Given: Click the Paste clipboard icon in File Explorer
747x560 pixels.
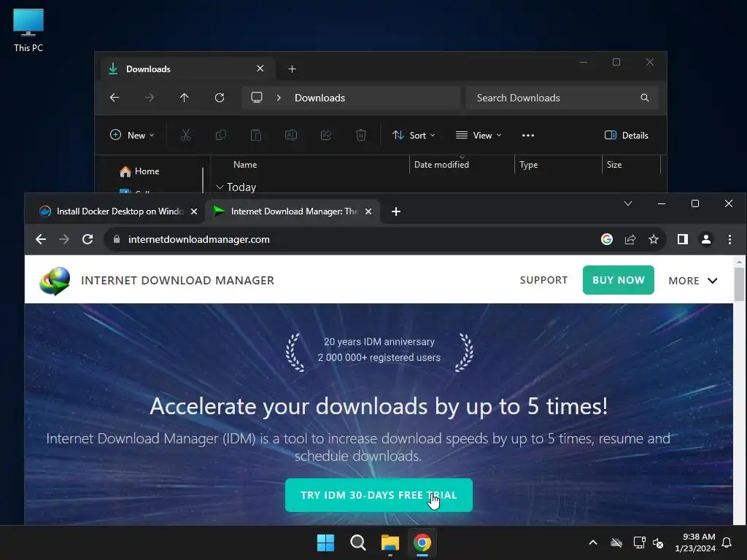Looking at the screenshot, I should [x=256, y=135].
